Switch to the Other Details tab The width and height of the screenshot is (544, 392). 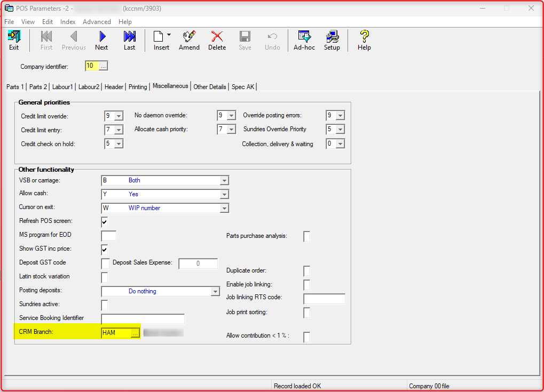pyautogui.click(x=210, y=87)
